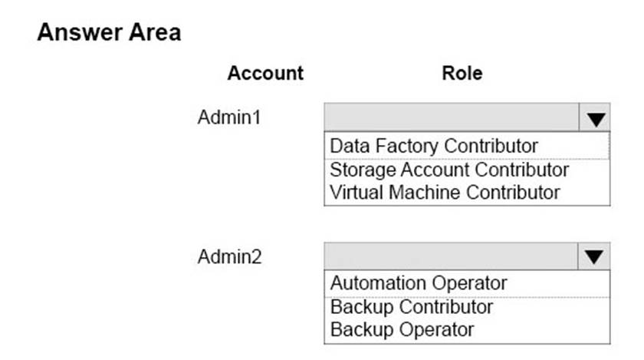The height and width of the screenshot is (360, 644).
Task: Click the Answer Area heading
Action: (109, 33)
